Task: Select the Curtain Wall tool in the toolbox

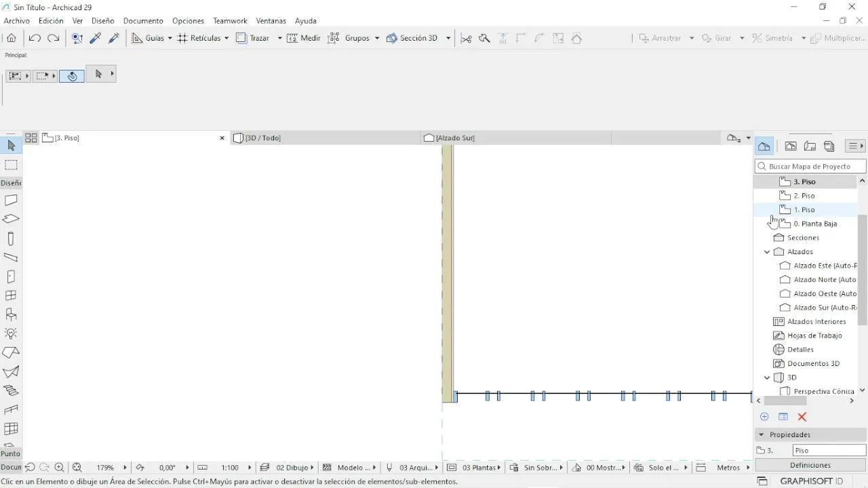Action: click(x=11, y=428)
